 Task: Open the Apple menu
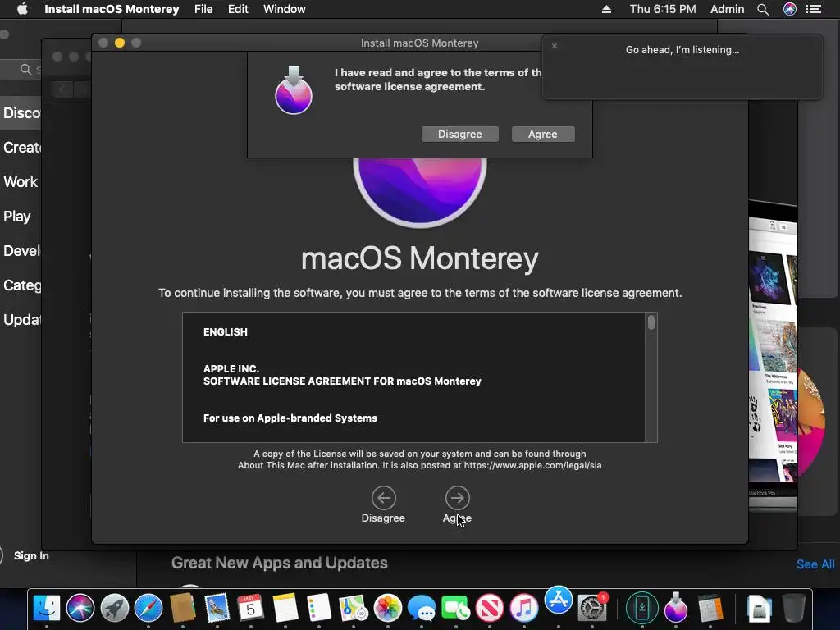22,9
